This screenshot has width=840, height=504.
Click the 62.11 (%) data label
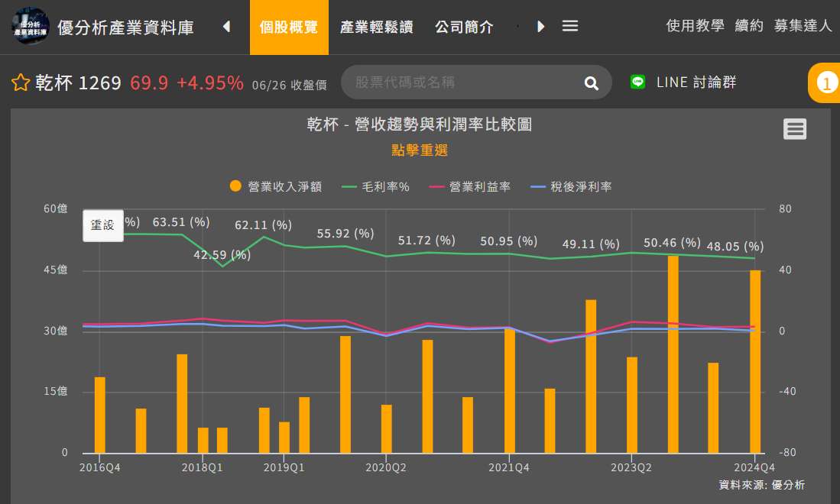point(263,225)
